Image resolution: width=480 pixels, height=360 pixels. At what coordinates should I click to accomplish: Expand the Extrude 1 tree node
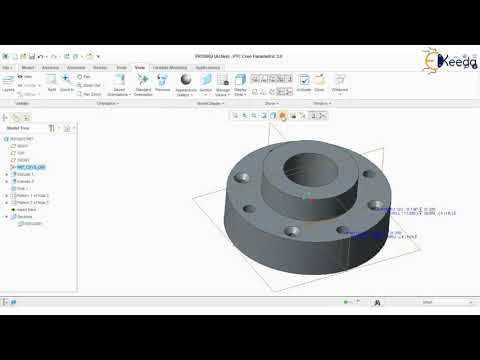[7, 174]
